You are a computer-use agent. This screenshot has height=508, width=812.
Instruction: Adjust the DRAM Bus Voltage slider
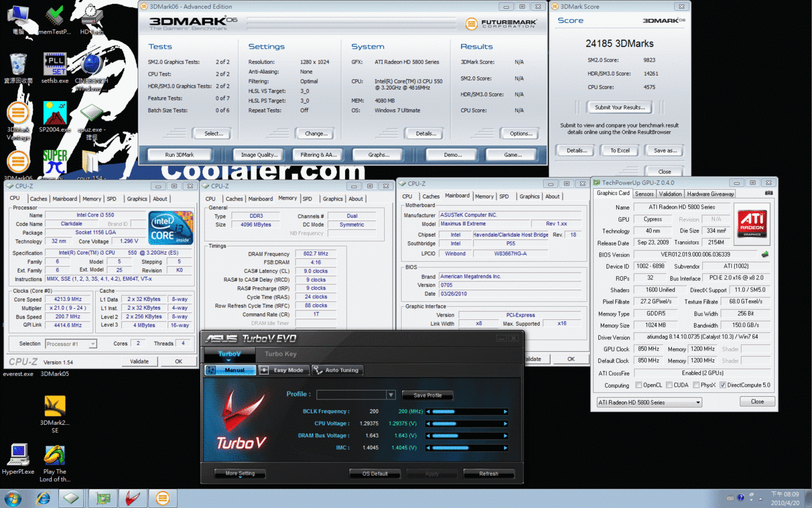click(x=468, y=436)
